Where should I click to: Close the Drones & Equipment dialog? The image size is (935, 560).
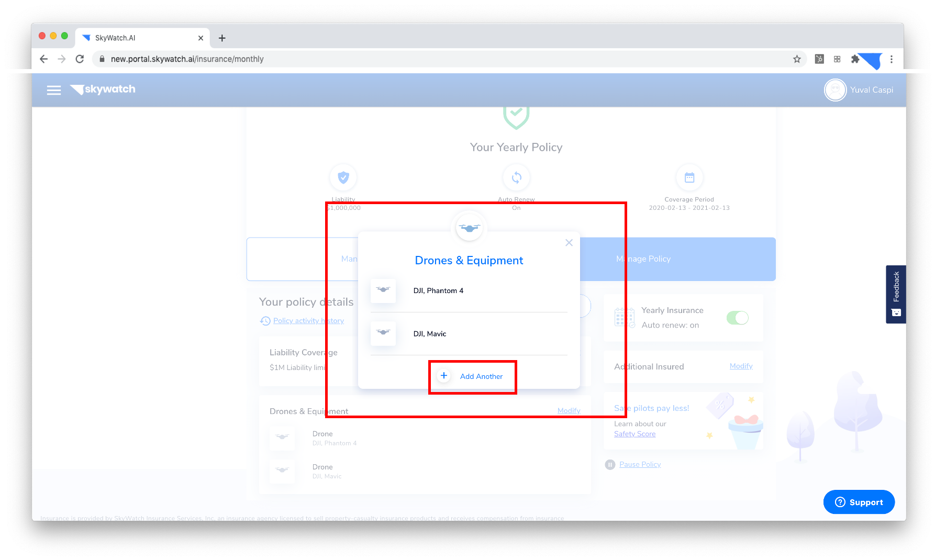pyautogui.click(x=569, y=243)
